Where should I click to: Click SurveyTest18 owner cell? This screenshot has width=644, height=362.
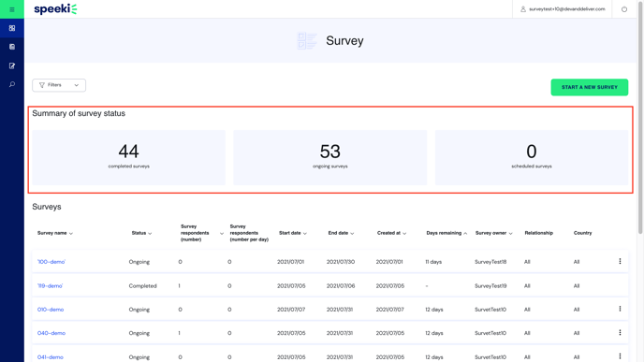click(490, 262)
